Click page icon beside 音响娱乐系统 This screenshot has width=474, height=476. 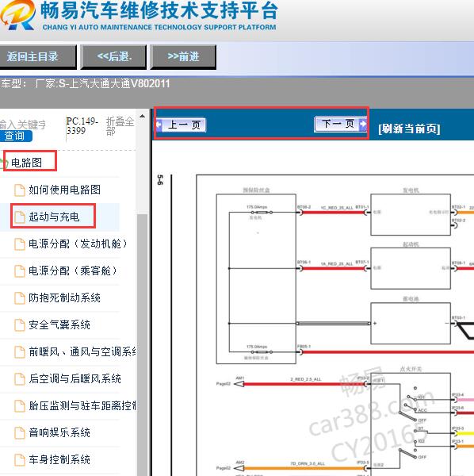coord(20,433)
